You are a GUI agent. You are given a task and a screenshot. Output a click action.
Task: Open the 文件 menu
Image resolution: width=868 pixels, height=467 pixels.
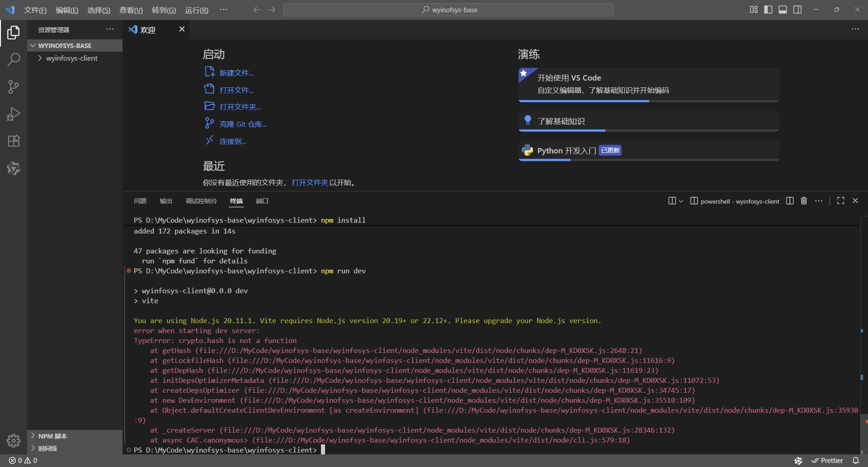click(x=35, y=10)
